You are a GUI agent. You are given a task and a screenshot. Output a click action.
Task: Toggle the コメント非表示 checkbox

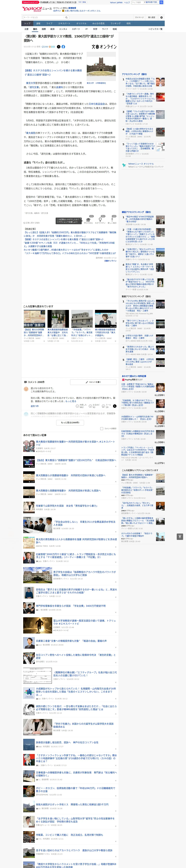[102, 429]
